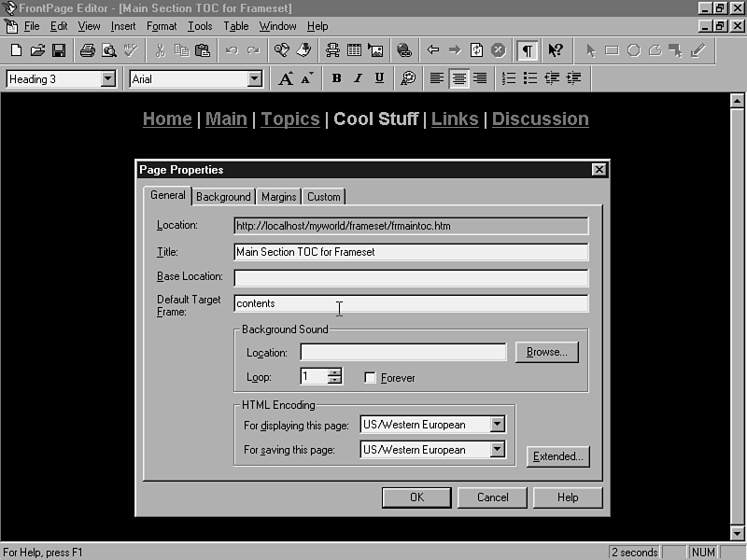Screen dimensions: 747x560
Task: Open the Heading 3 style dropdown
Action: point(108,79)
